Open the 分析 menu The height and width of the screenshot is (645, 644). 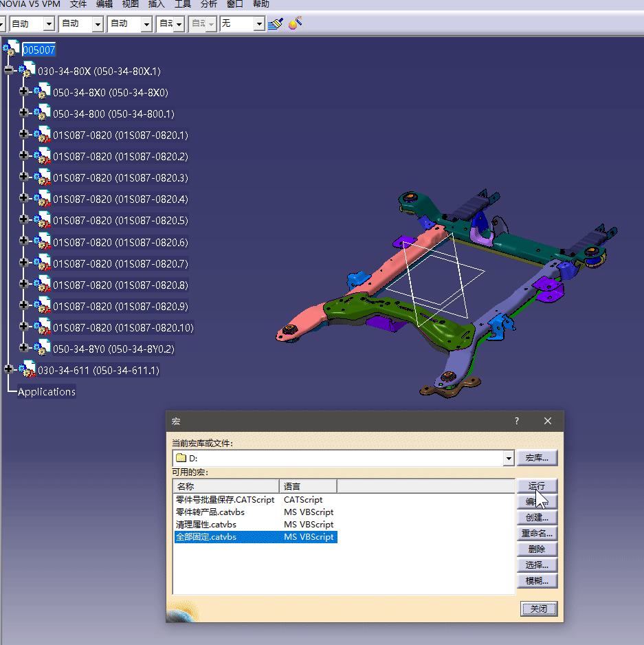[x=208, y=4]
